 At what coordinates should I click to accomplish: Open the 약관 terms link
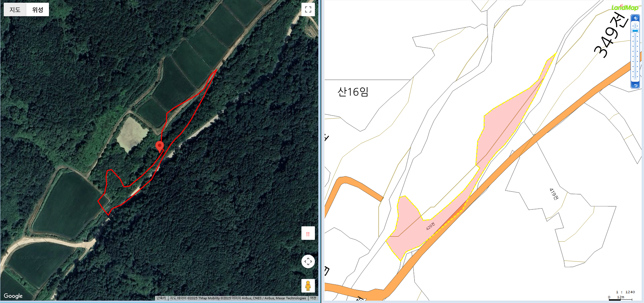pos(313,298)
